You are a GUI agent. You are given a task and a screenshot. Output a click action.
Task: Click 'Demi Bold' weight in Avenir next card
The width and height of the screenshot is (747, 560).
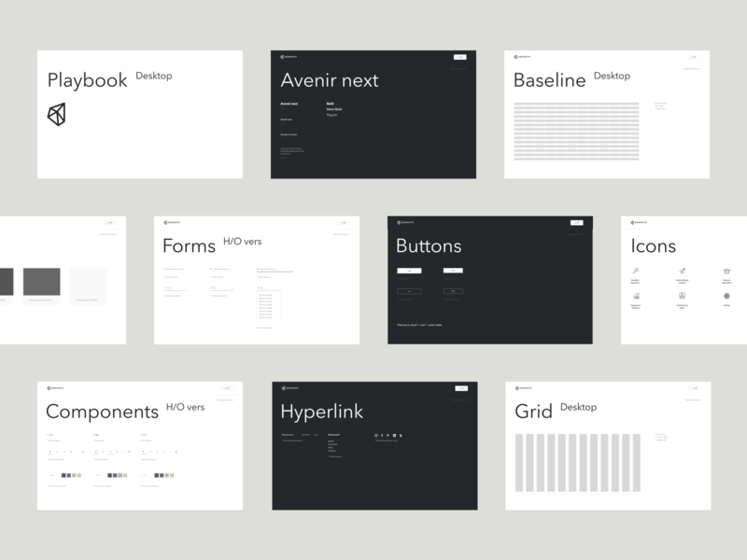click(x=334, y=109)
